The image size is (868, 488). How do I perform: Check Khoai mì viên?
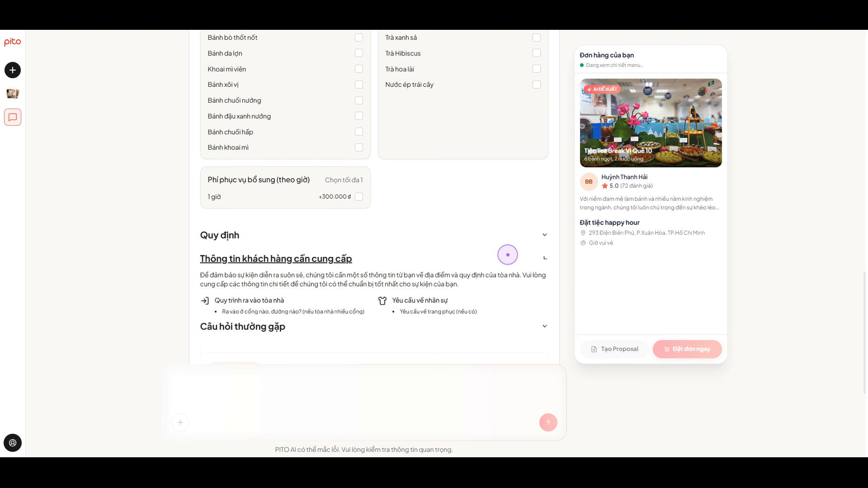tap(359, 69)
